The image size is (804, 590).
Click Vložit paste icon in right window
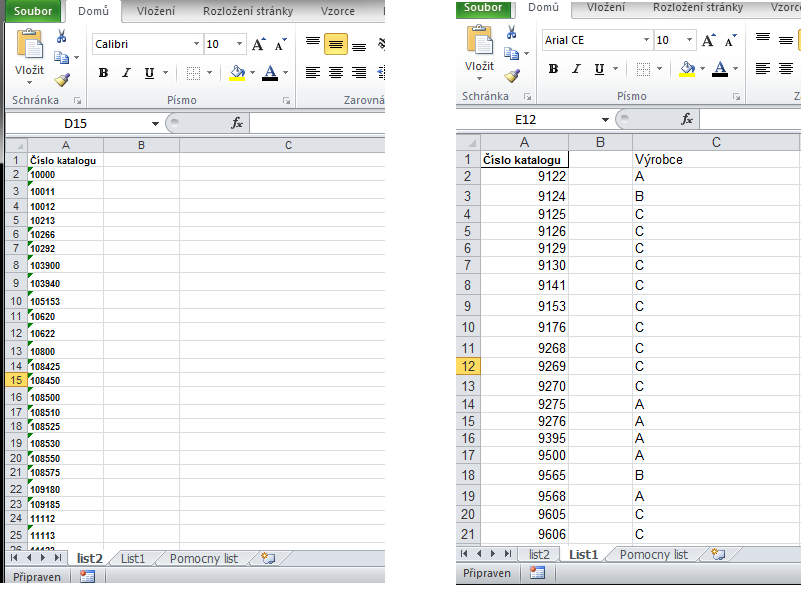point(480,40)
